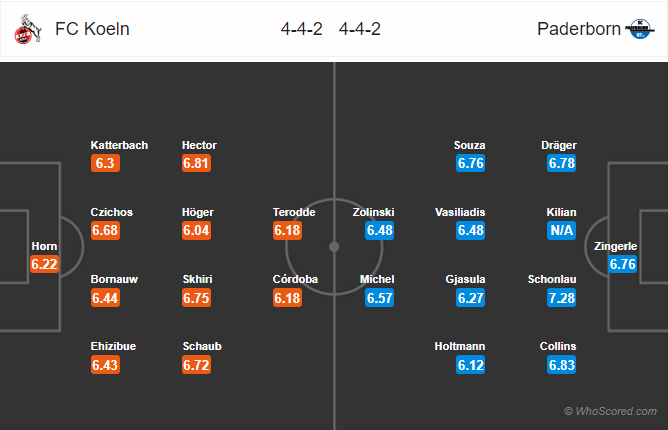The image size is (668, 430).
Task: Select Schonlau's 7.28 rating badge
Action: [x=561, y=297]
